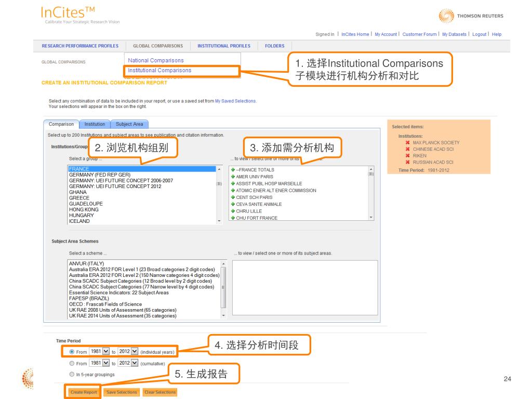Click the Thomson Reuters logo

(x=471, y=16)
